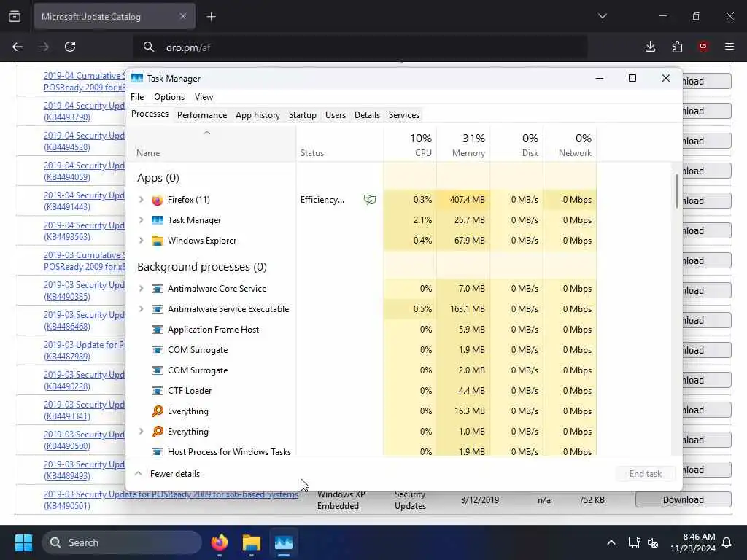Screen dimensions: 747x560
Task: Select the Host Process for Windows Tasks row
Action: [x=362, y=451]
